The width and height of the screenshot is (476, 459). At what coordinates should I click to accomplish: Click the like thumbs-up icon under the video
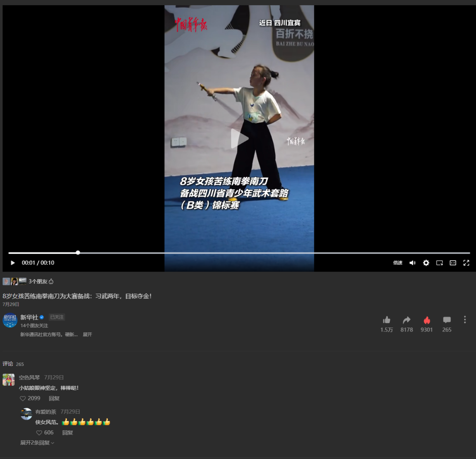point(387,319)
